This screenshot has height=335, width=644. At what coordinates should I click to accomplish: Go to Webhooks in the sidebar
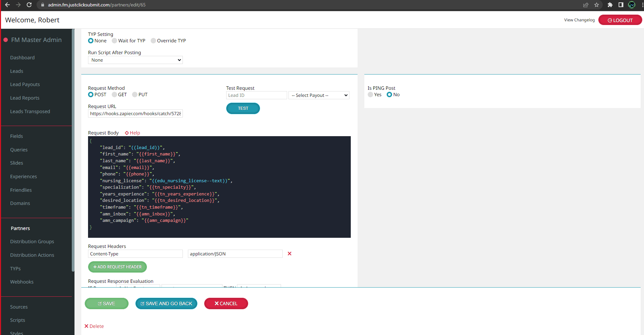pyautogui.click(x=22, y=282)
